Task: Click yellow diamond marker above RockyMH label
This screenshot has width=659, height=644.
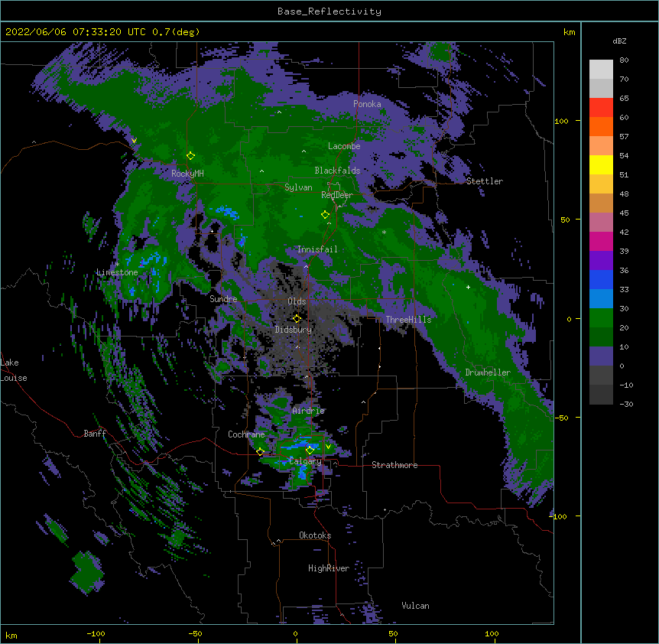Action: click(x=190, y=156)
